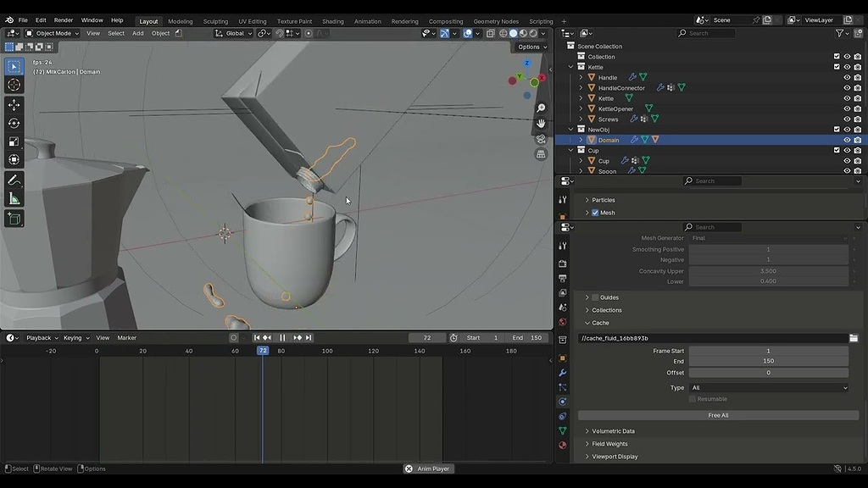
Task: Select the Move tool
Action: 14,104
